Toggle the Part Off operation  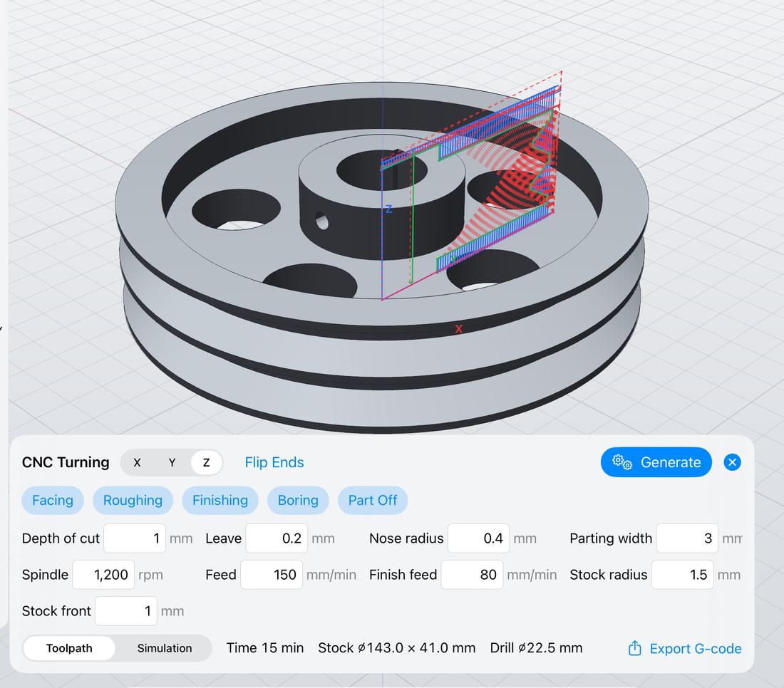tap(373, 500)
